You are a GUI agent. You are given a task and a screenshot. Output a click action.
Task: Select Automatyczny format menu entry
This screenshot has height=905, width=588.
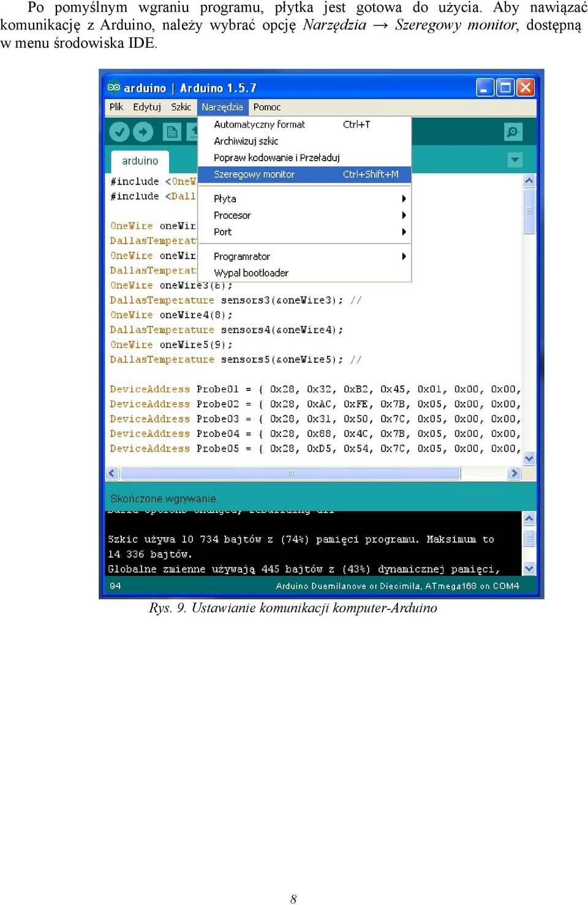click(x=304, y=124)
